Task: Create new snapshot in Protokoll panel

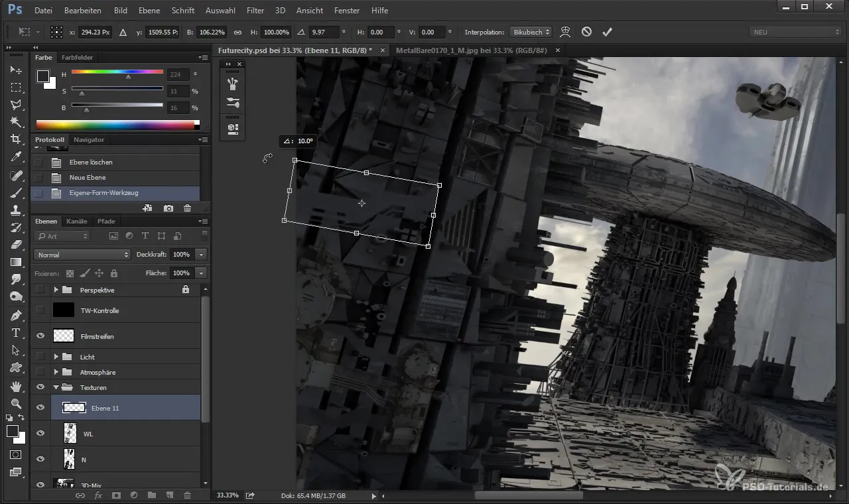Action: tap(168, 208)
